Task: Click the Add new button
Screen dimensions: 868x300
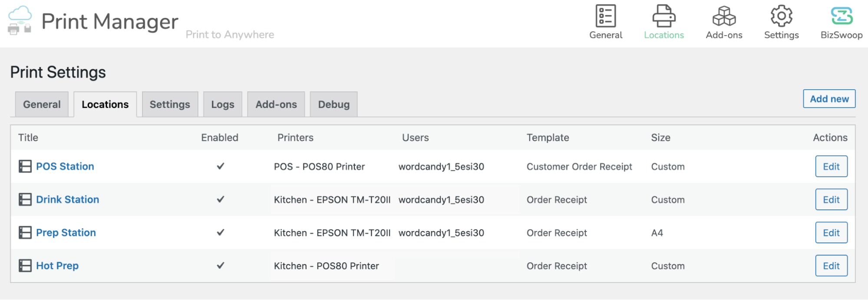Action: pyautogui.click(x=829, y=99)
